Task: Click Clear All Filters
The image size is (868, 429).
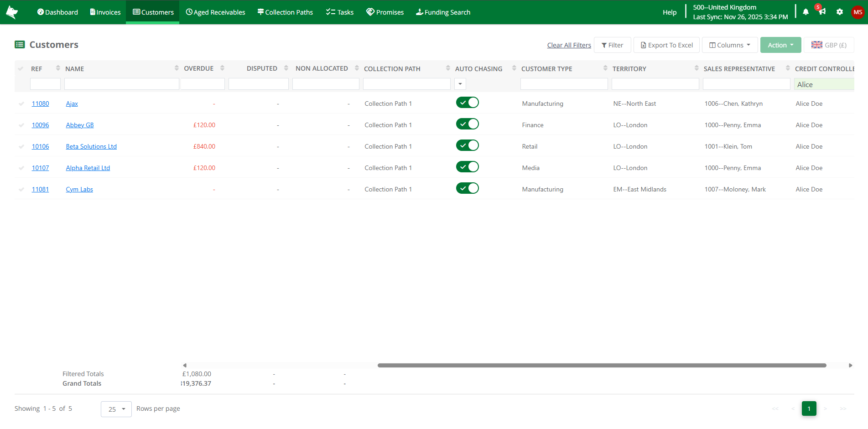Action: [x=569, y=45]
